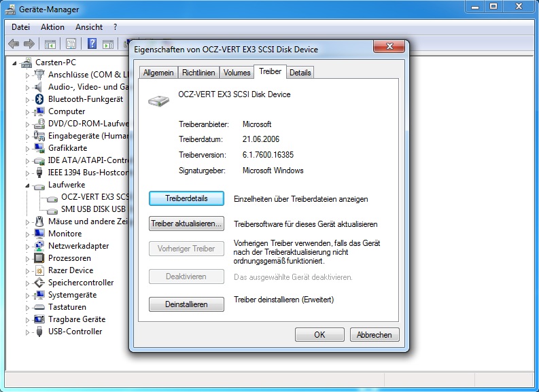Click the Monitore monitor icon

(x=39, y=234)
